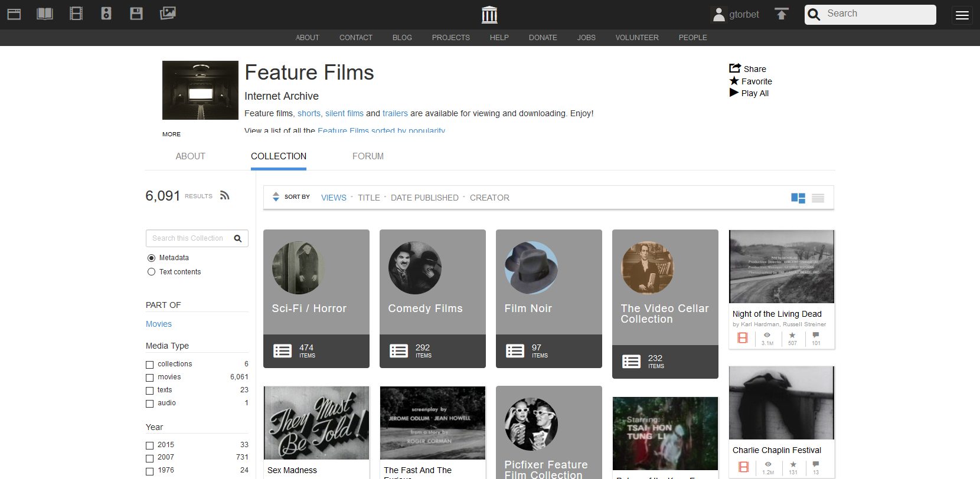Check the collections media type
Viewport: 980px width, 479px height.
click(149, 365)
